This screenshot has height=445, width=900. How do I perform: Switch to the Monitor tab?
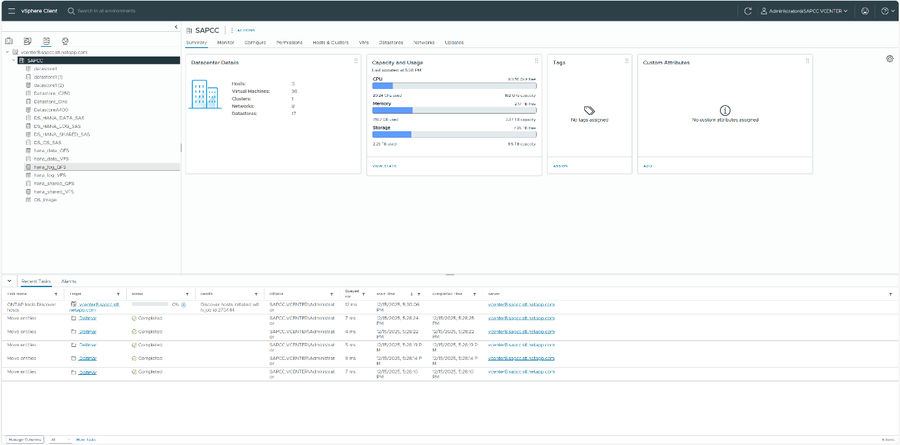click(x=226, y=42)
